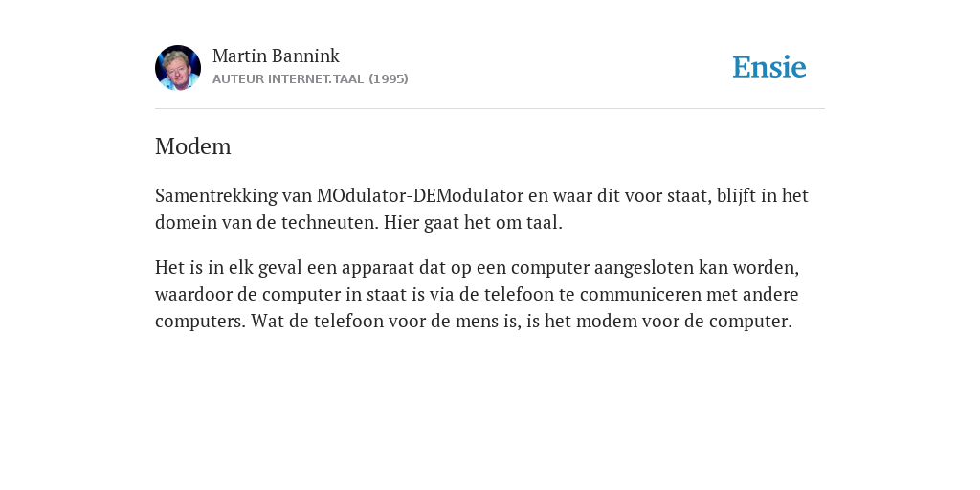Screen dimensions: 980x490
Task: Click the author name Martin Bannink
Action: click(x=276, y=56)
